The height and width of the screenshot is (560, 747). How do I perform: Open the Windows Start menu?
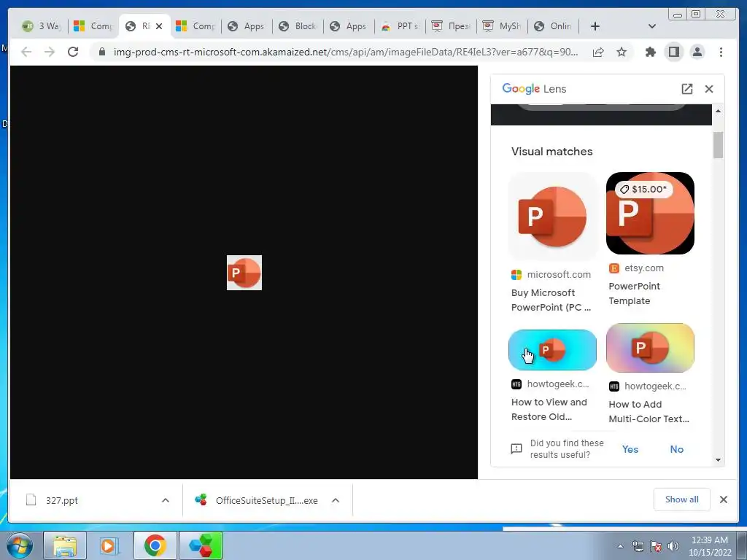(x=20, y=545)
